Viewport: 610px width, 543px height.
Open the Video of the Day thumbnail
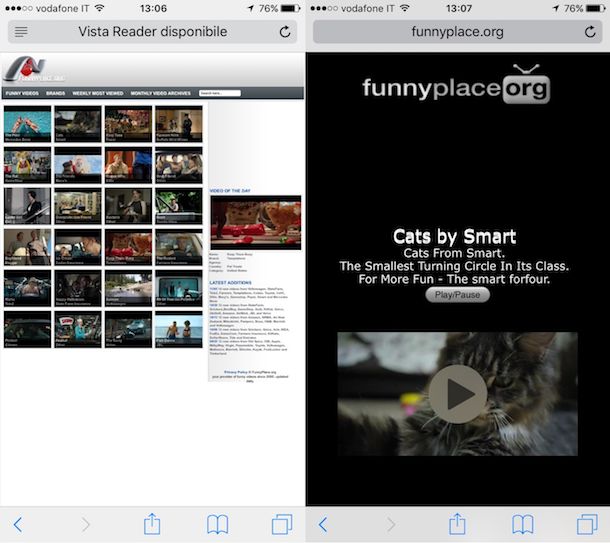[256, 222]
